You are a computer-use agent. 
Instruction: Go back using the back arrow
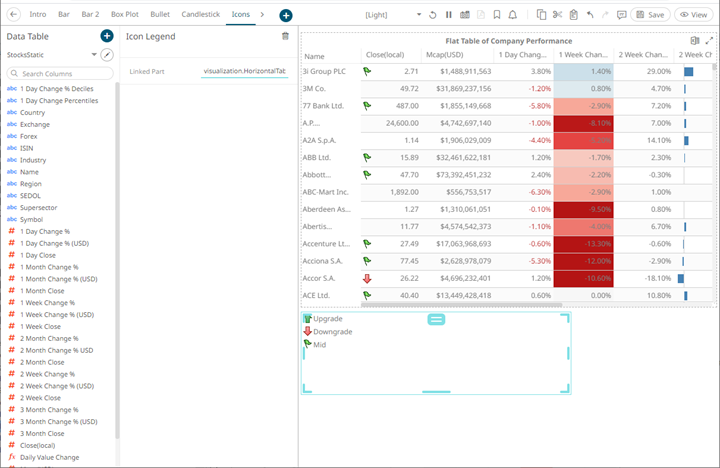coord(12,15)
